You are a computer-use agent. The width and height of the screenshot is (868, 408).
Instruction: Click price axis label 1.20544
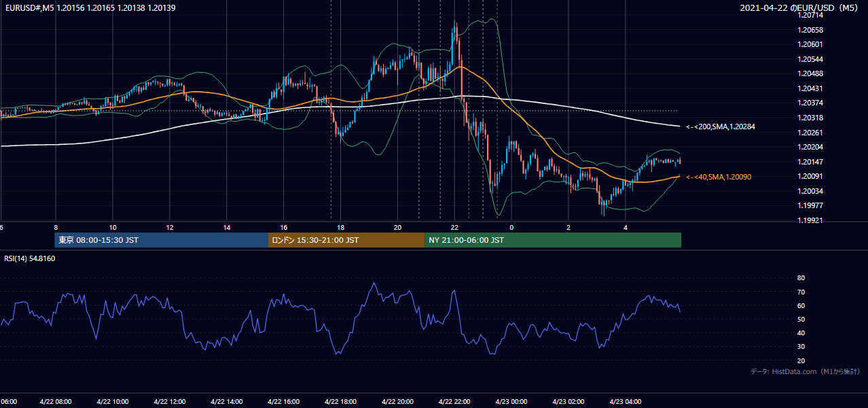(810, 59)
